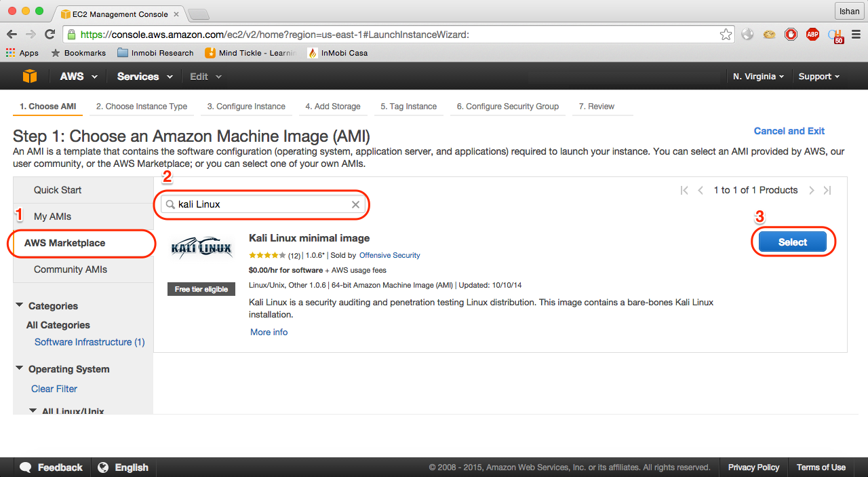Click the AdBlock Plus extension icon
This screenshot has width=868, height=477.
[812, 34]
